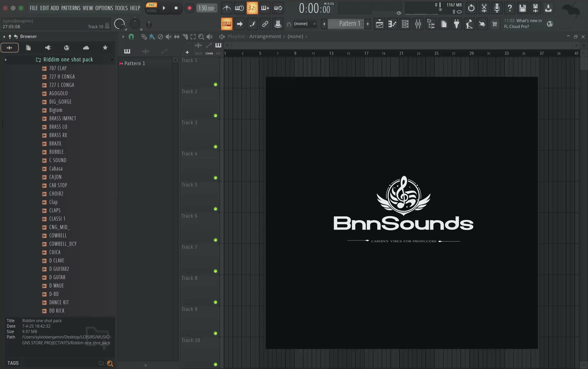
Task: Select the playlist Mute tool
Action: click(168, 37)
